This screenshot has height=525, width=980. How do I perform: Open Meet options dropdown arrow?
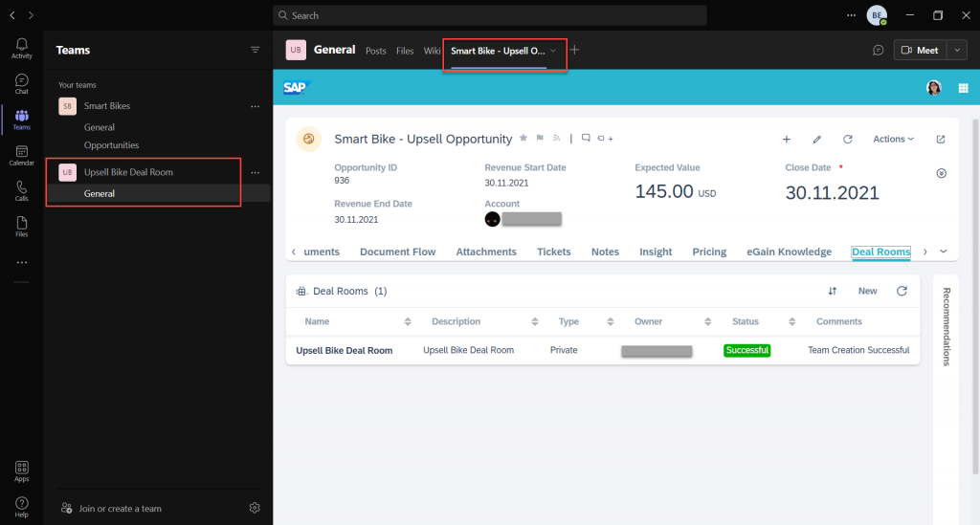(x=957, y=50)
